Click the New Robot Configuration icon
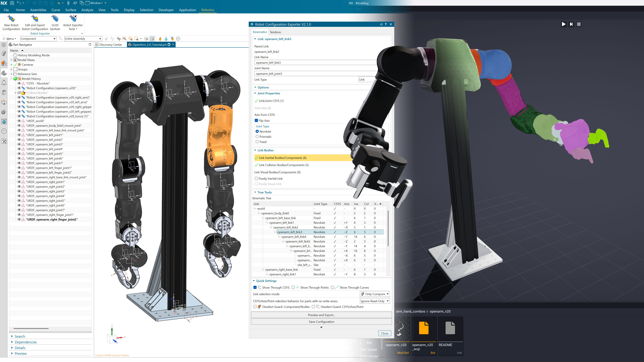Screen dimensions: 644x362 pyautogui.click(x=11, y=18)
